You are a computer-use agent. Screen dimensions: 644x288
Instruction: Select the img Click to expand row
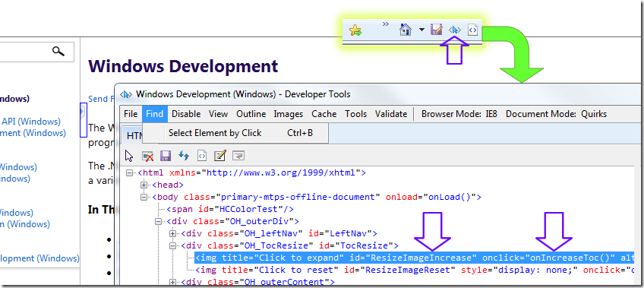tap(414, 258)
